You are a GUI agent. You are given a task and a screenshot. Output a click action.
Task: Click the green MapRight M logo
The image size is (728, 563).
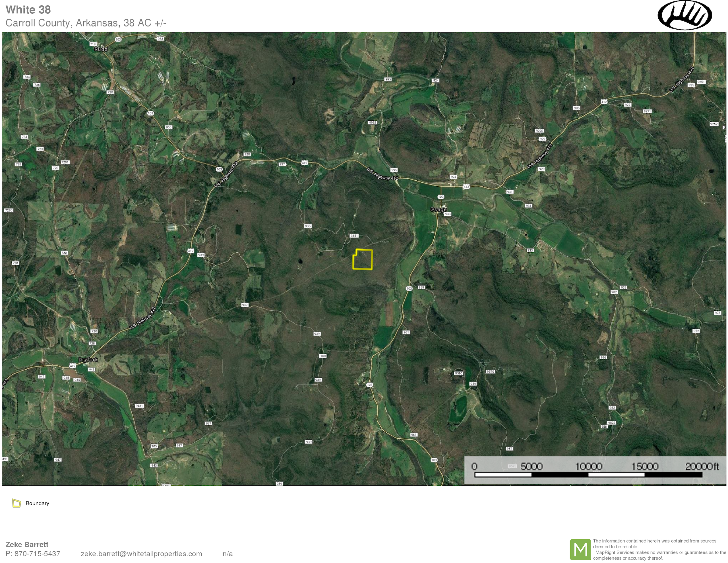pyautogui.click(x=580, y=550)
